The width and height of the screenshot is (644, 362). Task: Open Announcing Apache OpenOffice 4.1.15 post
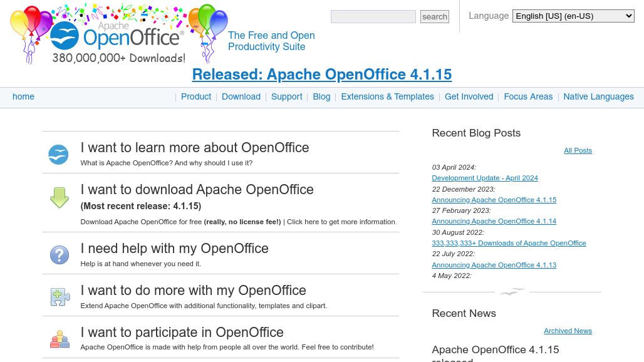point(494,200)
